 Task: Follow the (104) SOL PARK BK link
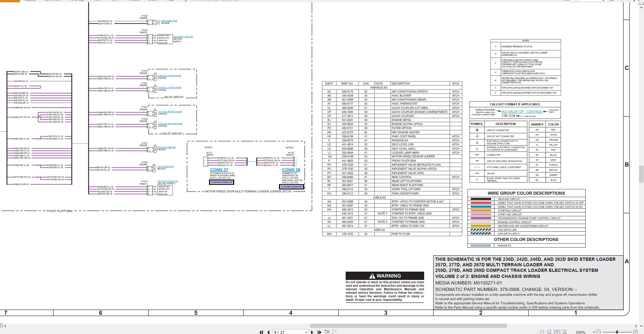click(x=167, y=147)
